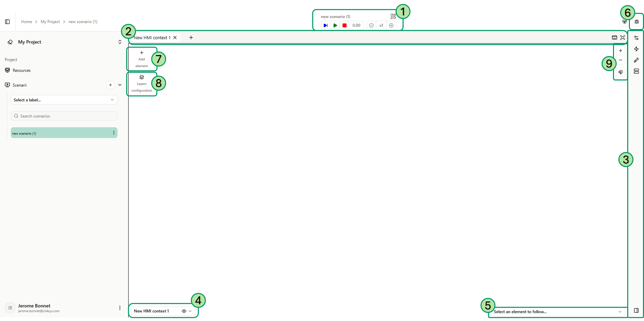Open the lightning bolt panel icon
Image resolution: width=644 pixels, height=321 pixels.
click(636, 49)
